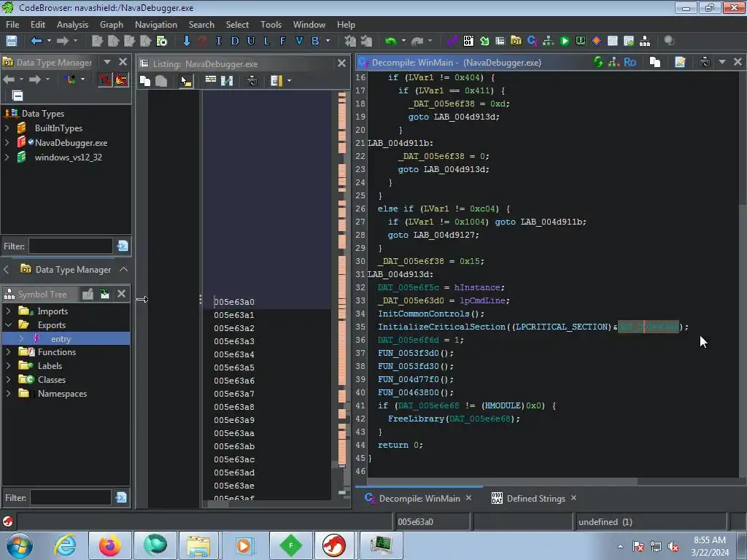The image size is (747, 560).
Task: Open the Decompiler C icon in toolbar
Action: click(x=532, y=41)
